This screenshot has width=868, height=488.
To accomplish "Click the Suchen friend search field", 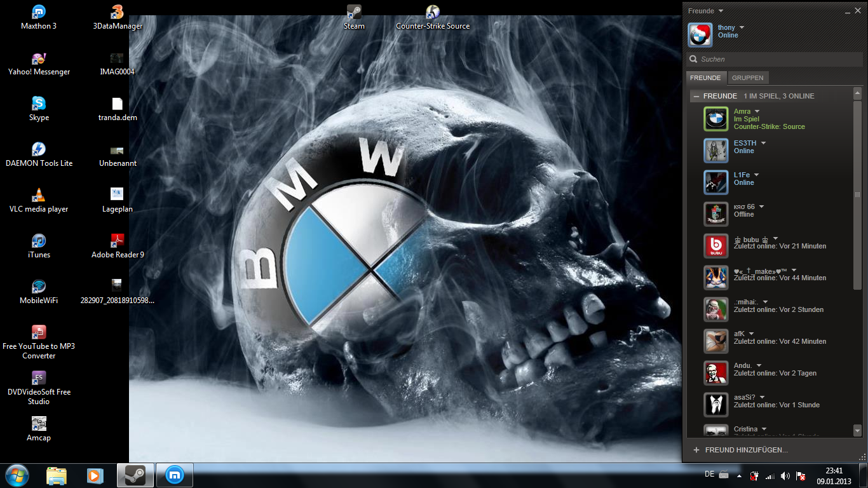I will 774,59.
